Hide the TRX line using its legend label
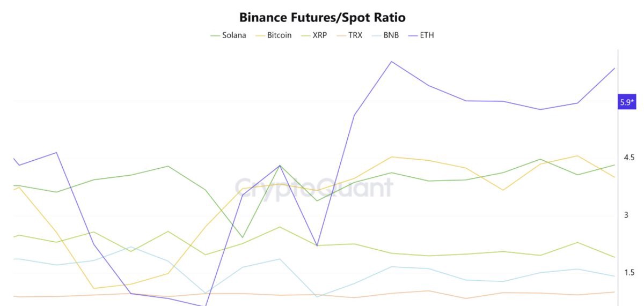The width and height of the screenshot is (644, 306). [355, 35]
